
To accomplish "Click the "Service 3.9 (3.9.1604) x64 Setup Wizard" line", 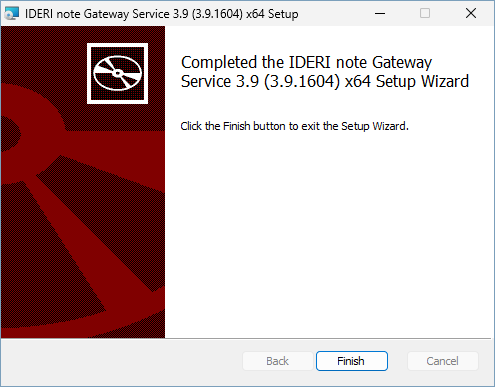I will point(325,81).
